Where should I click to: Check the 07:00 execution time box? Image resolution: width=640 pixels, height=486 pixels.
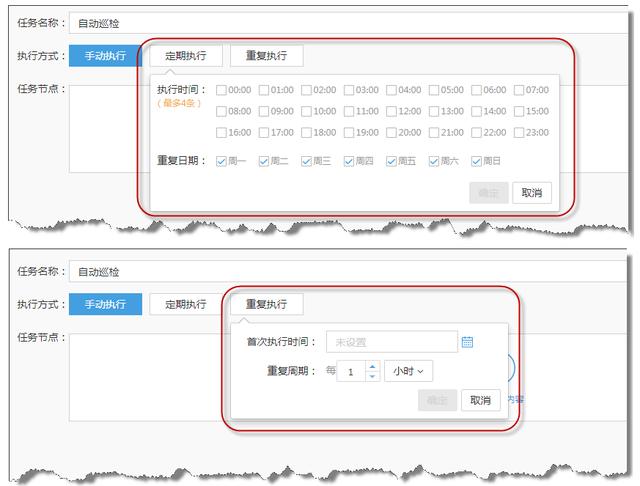[519, 90]
